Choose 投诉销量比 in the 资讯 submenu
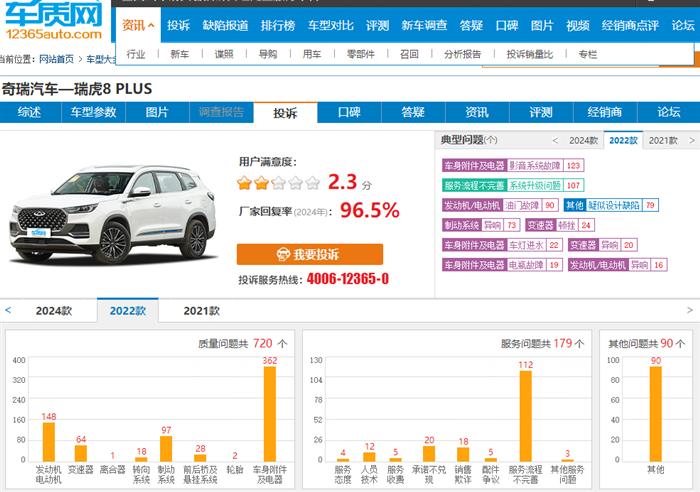Screen dimensions: 700x492 (529, 54)
